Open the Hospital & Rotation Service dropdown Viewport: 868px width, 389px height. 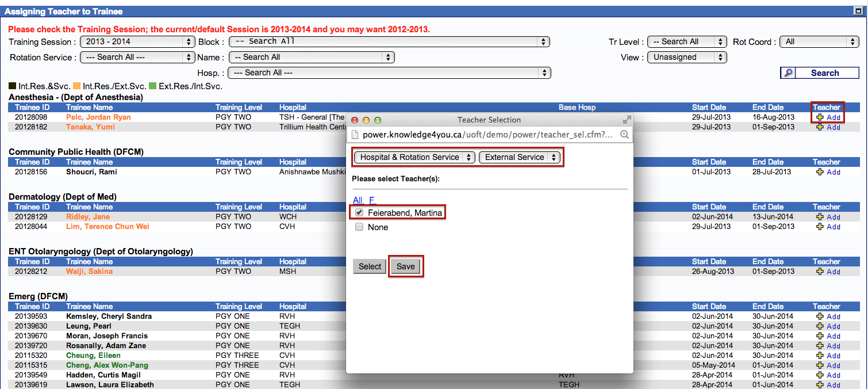coord(414,157)
